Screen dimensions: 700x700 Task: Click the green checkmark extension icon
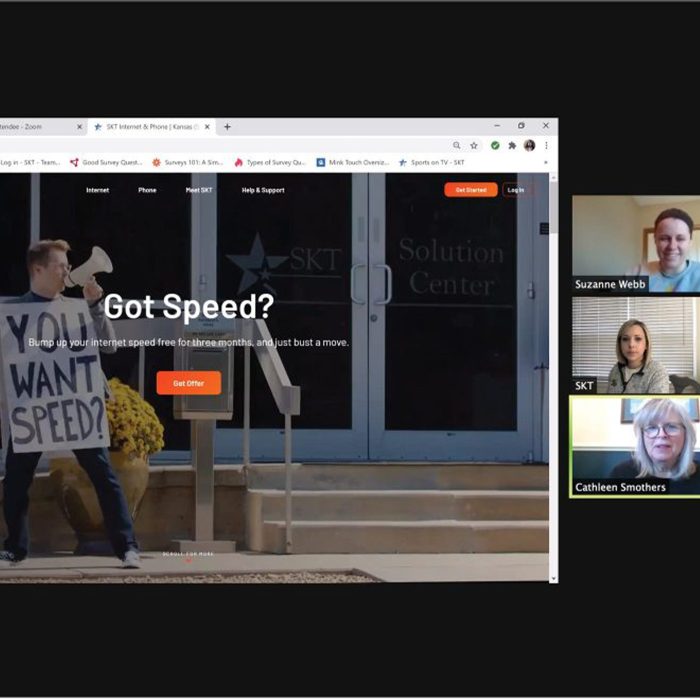(495, 145)
